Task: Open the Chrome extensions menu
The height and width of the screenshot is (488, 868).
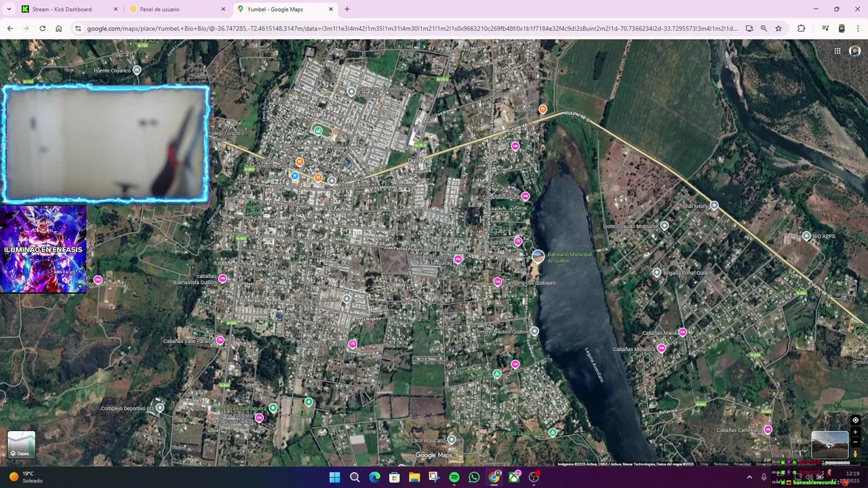Action: [802, 28]
